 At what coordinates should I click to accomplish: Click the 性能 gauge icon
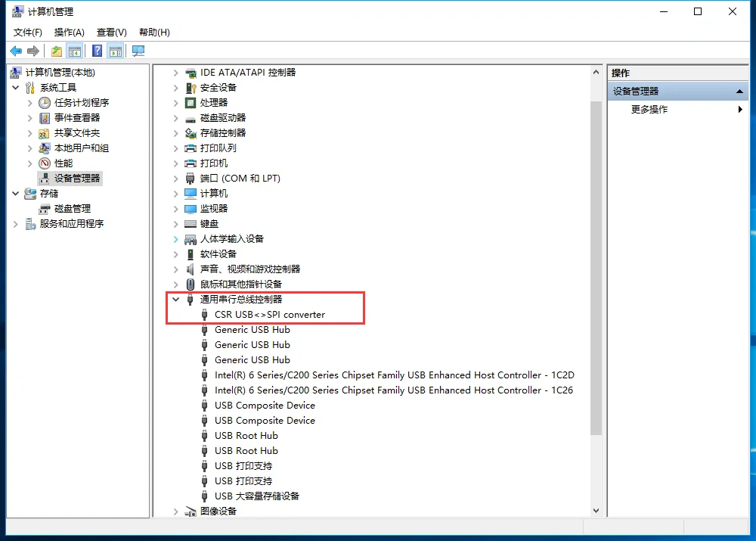(x=45, y=163)
